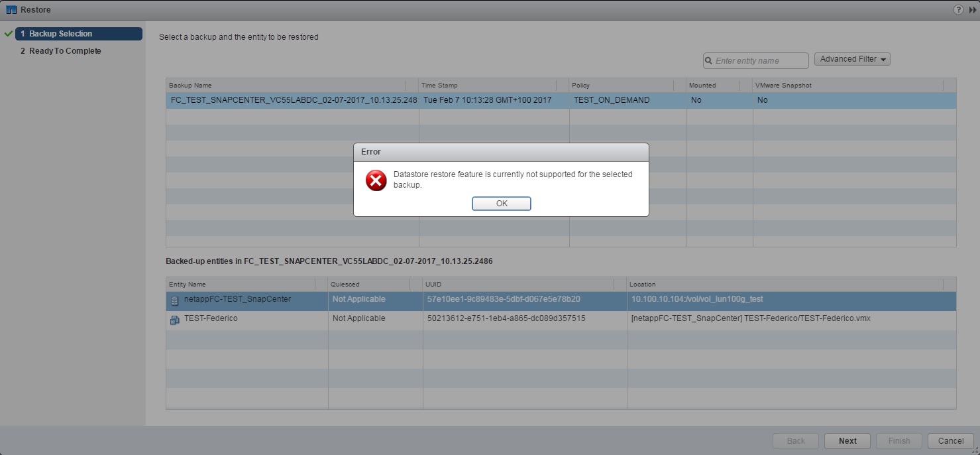Click the red error X icon
This screenshot has width=980, height=455.
(376, 180)
